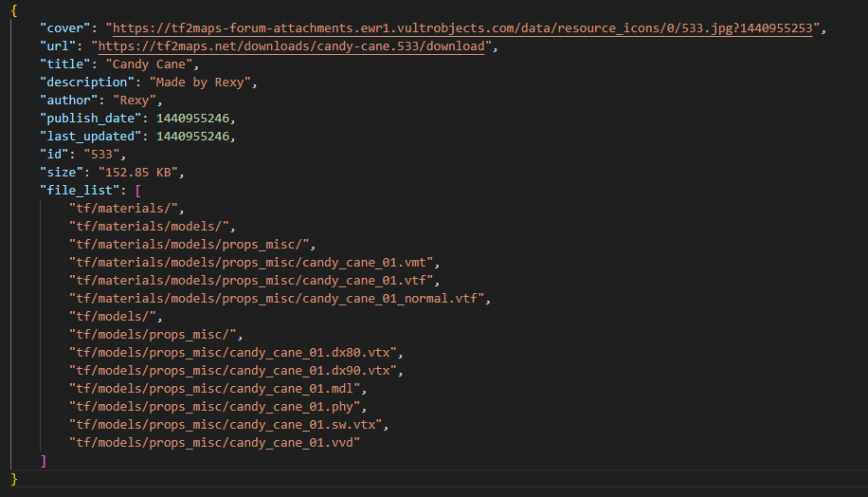Click the file_list closing square bracket
Image resolution: width=868 pixels, height=497 pixels.
(x=43, y=461)
